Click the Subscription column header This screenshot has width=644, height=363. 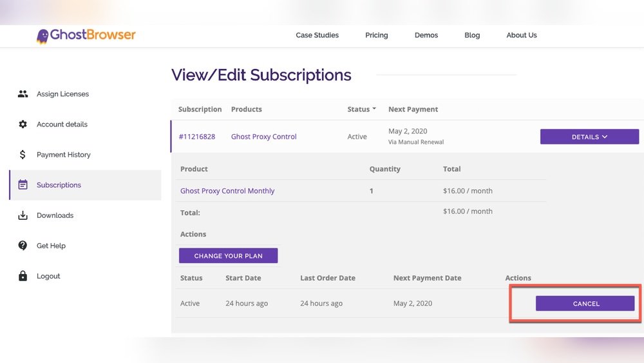click(x=200, y=110)
